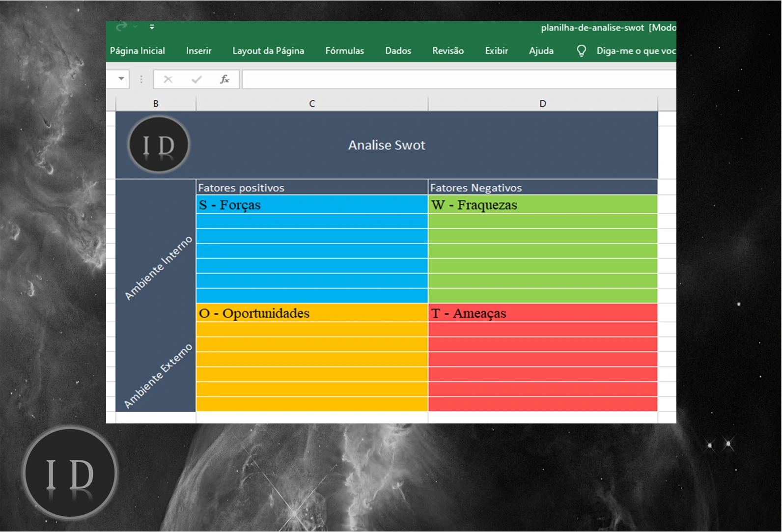Open the Revisão tab

click(x=448, y=51)
